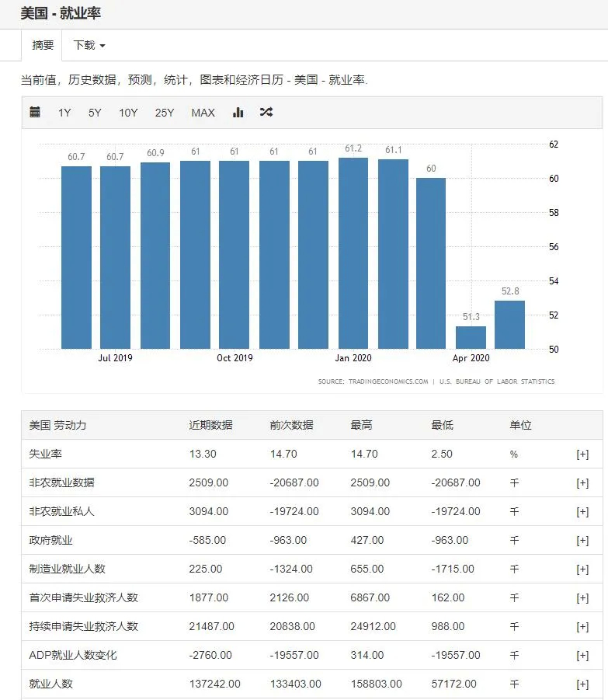Open the 政府就业 indicator link
The image size is (608, 700).
tap(50, 540)
